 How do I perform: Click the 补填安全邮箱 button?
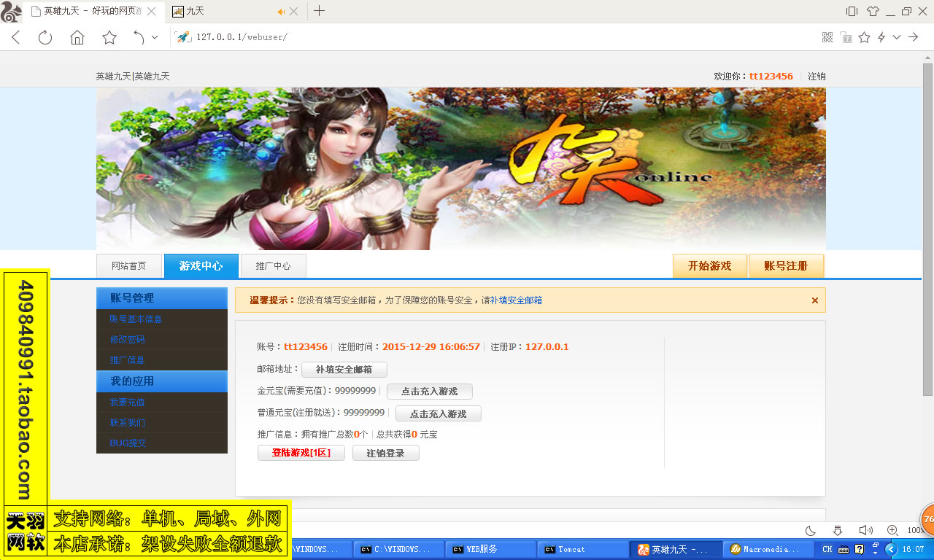coord(344,370)
